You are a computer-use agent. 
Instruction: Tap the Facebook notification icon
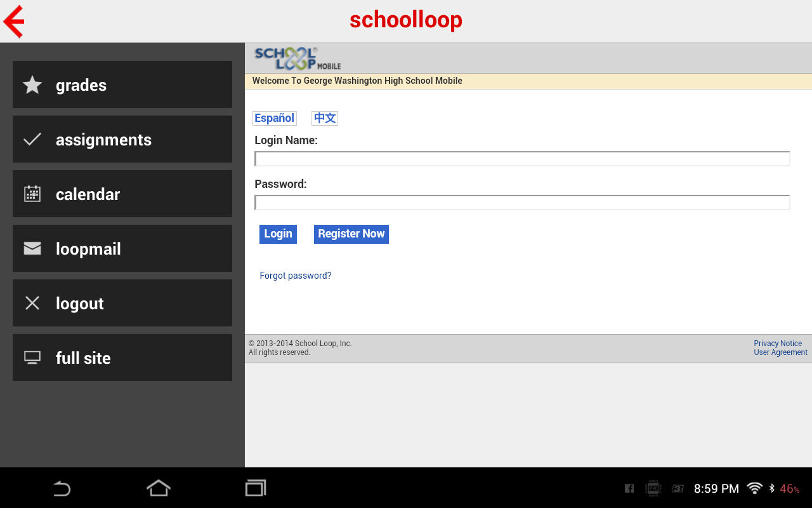(x=629, y=488)
